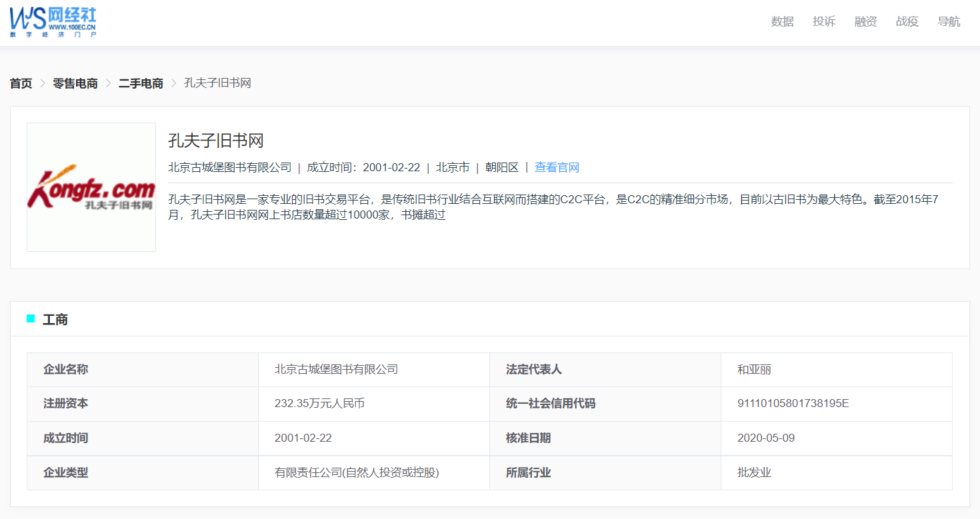Click the 朝阳区 district text
This screenshot has width=980, height=519.
pos(502,167)
